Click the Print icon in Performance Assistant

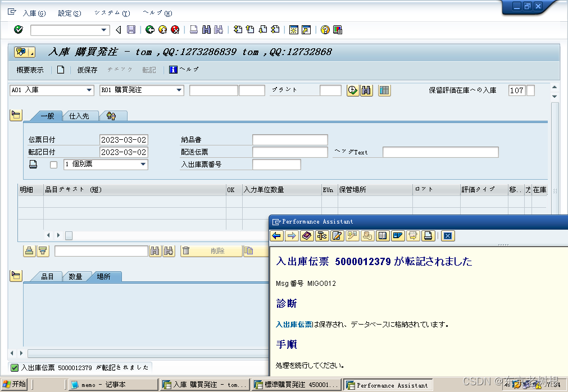[428, 236]
